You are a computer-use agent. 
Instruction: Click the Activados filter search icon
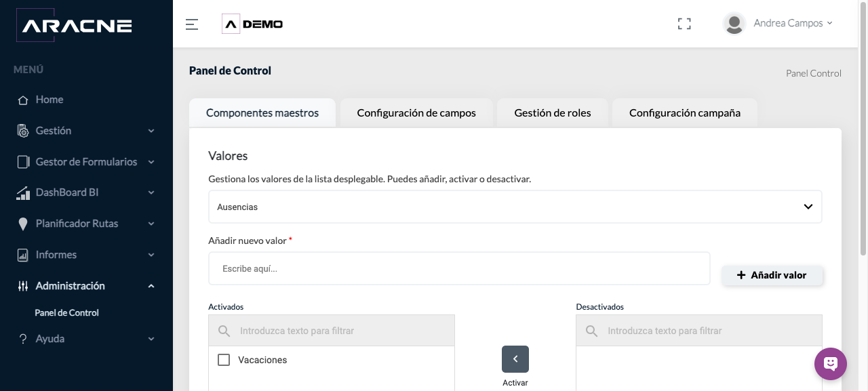coord(224,331)
